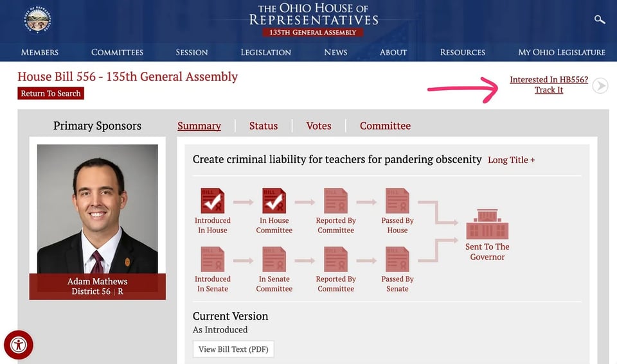Expand the Long Title + link

(x=511, y=160)
